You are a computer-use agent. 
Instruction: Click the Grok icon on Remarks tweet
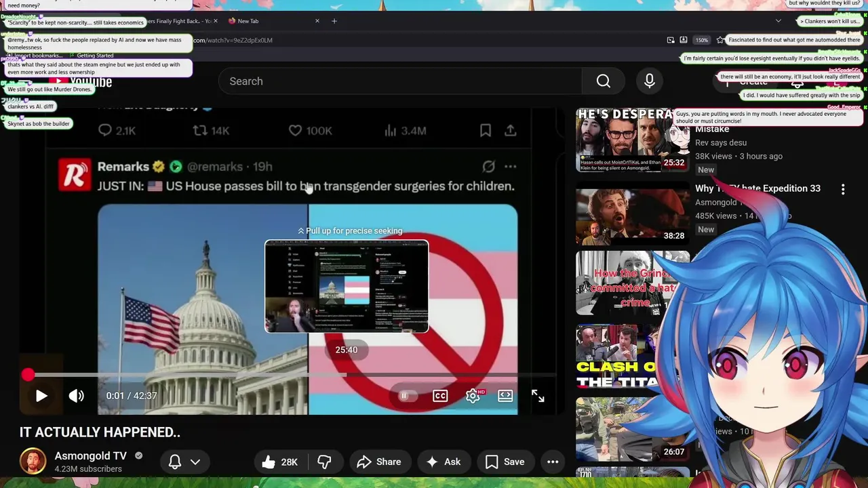pos(488,166)
